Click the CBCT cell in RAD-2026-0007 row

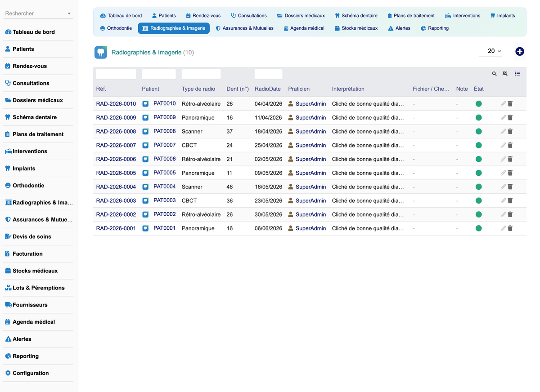coord(189,145)
